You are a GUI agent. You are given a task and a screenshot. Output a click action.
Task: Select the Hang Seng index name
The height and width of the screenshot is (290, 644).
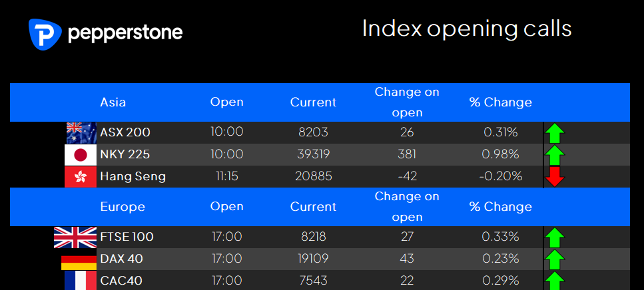[133, 177]
